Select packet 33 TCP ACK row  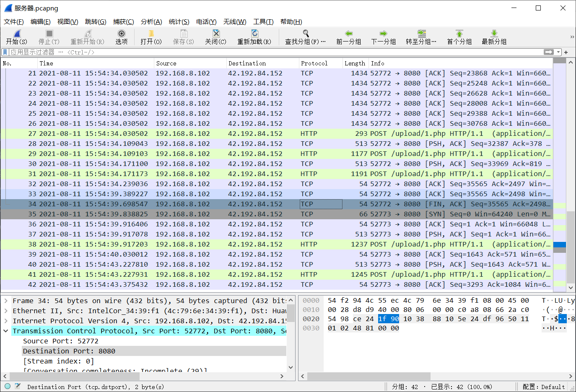[x=277, y=194]
